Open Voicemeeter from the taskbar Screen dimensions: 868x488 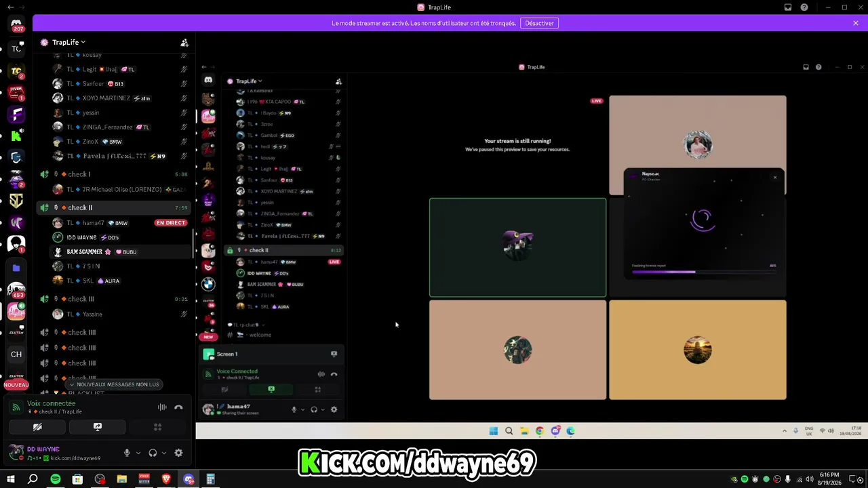(144, 479)
